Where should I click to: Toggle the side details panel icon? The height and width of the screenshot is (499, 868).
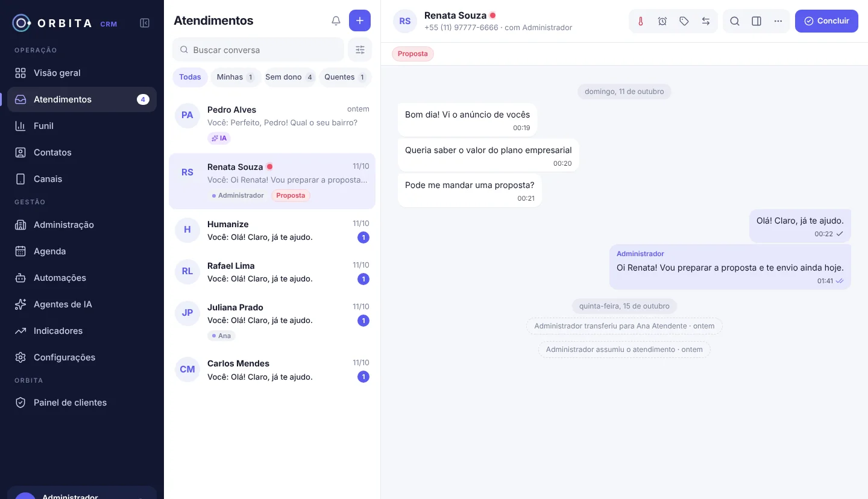[x=756, y=21]
